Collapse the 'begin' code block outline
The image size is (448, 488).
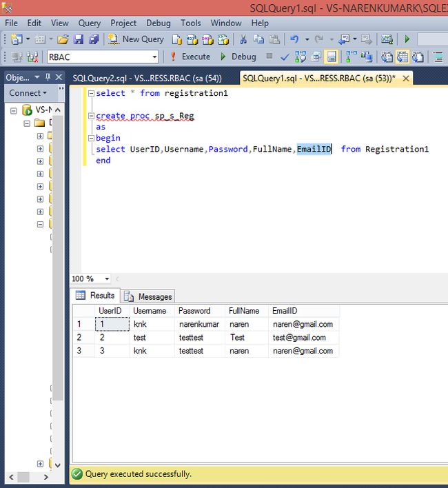click(x=91, y=138)
